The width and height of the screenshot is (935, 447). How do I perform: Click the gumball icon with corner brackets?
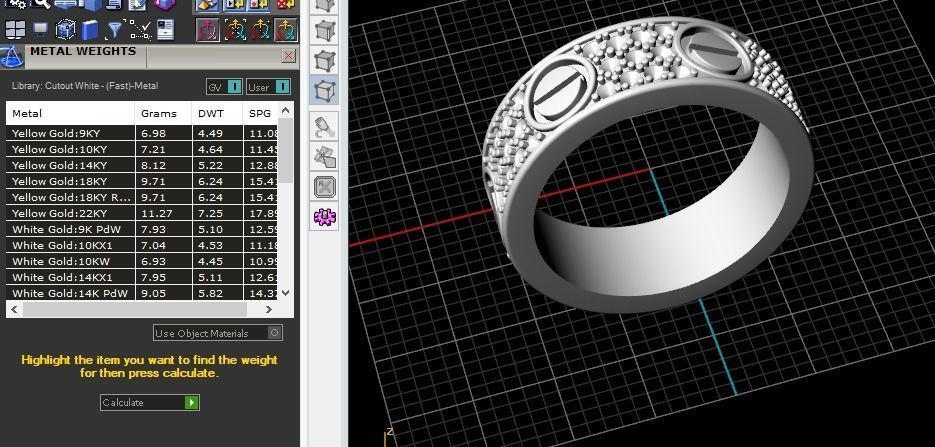[235, 29]
